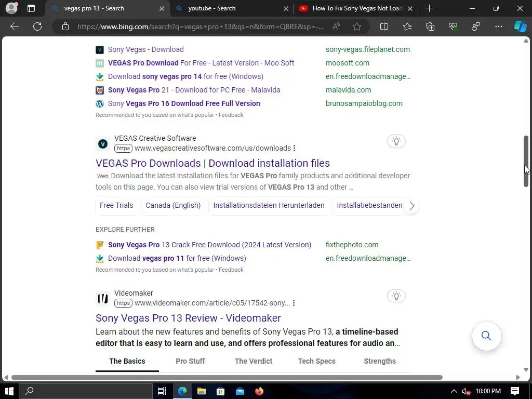Click the Free Trials sitelink chip

pyautogui.click(x=116, y=205)
